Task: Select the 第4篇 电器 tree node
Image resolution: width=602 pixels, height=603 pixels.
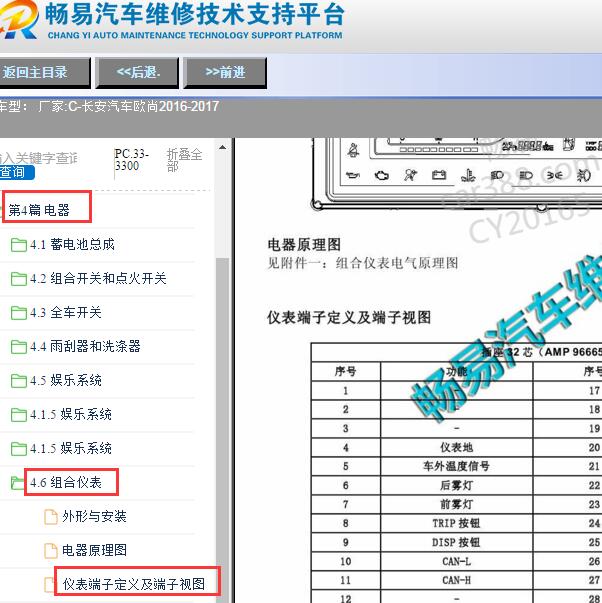Action: click(39, 210)
